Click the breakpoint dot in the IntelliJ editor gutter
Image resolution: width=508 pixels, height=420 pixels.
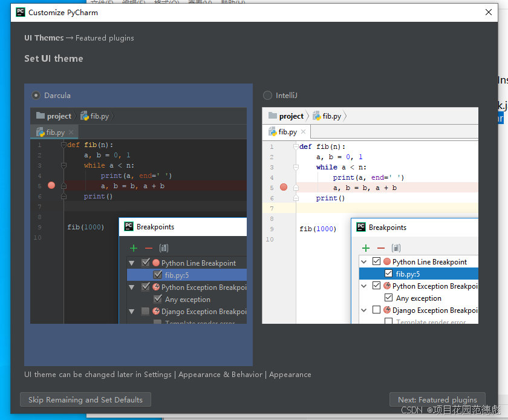tap(284, 188)
